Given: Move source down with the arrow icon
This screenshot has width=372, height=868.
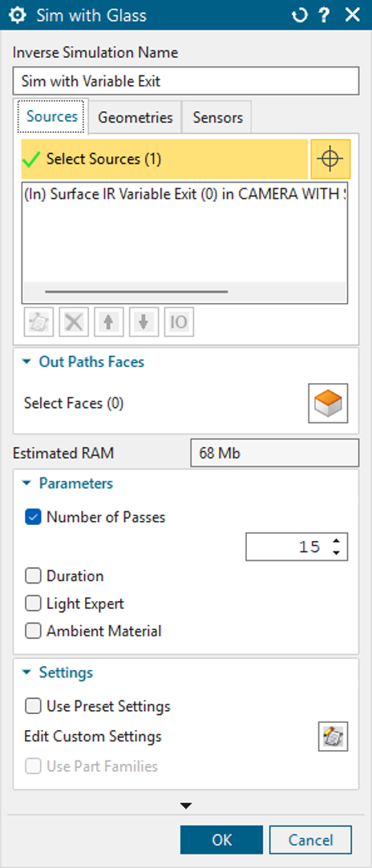Looking at the screenshot, I should [x=144, y=322].
